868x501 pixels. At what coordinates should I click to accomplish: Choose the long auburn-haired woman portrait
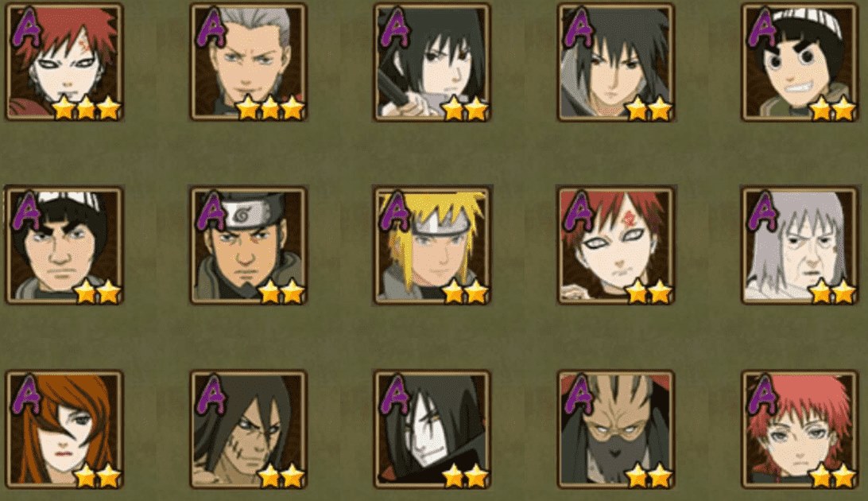click(x=64, y=429)
